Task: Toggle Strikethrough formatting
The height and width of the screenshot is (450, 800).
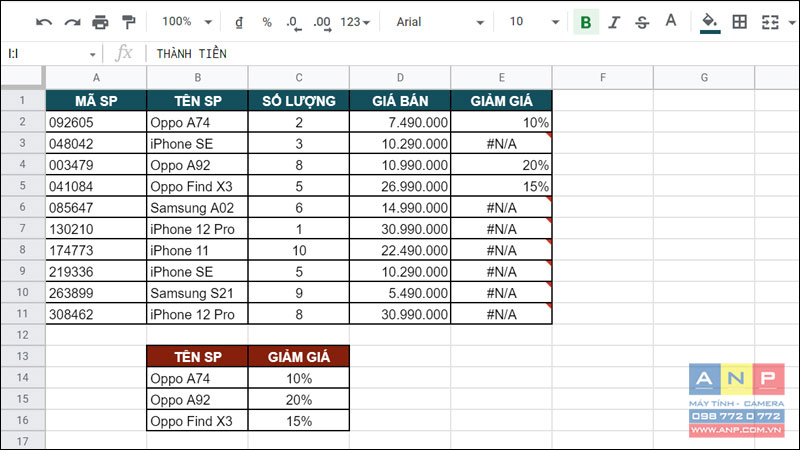Action: point(642,22)
